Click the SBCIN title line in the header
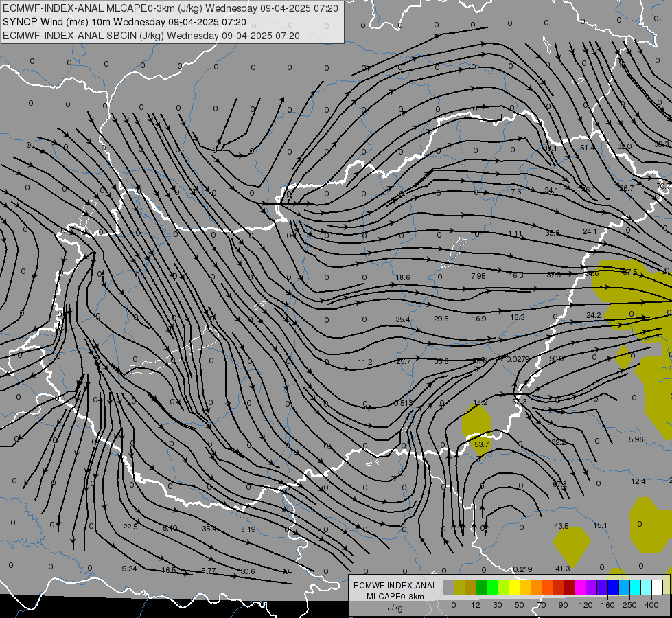This screenshot has height=618, width=672. pos(151,36)
